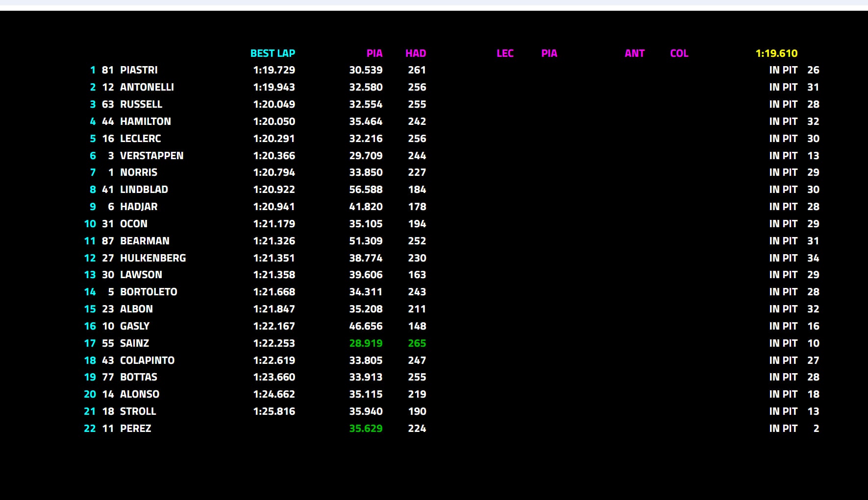Click Hulkenberg's lap count 34
The height and width of the screenshot is (500, 868).
pos(813,258)
